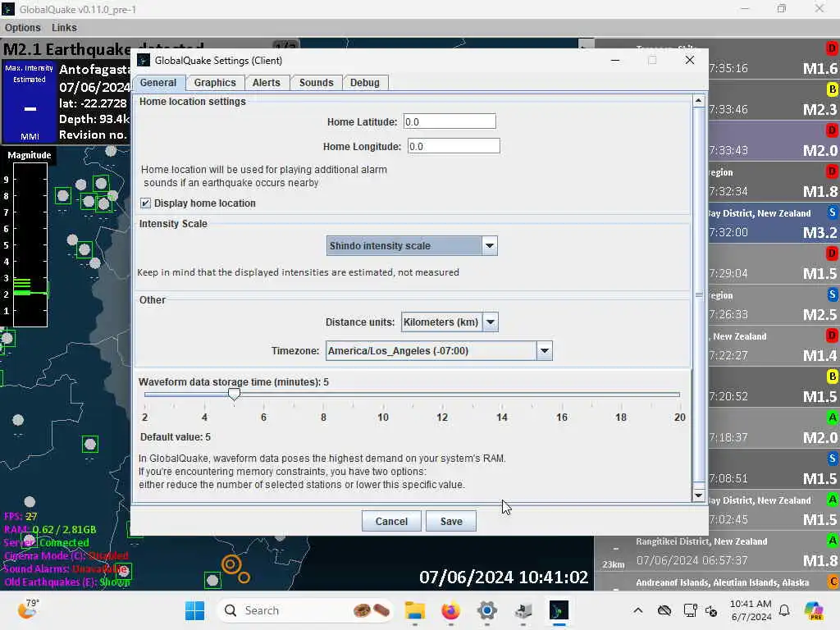Switch to the Graphics tab
The height and width of the screenshot is (630, 840).
point(215,83)
